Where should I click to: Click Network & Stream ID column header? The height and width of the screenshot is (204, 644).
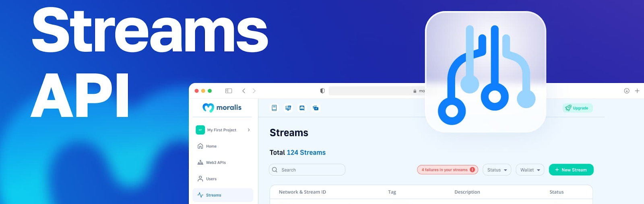pyautogui.click(x=302, y=192)
